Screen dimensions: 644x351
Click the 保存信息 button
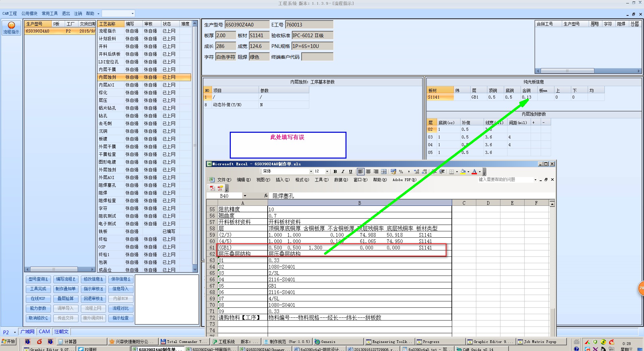[121, 279]
